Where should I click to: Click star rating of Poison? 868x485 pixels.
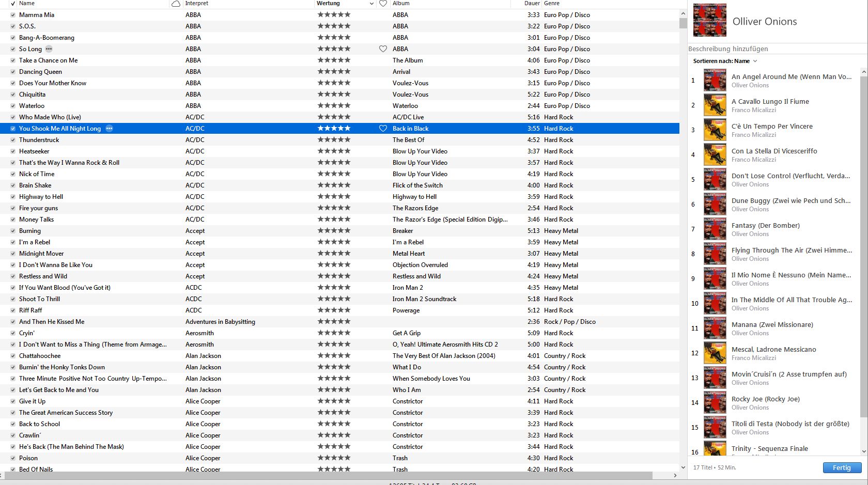334,458
